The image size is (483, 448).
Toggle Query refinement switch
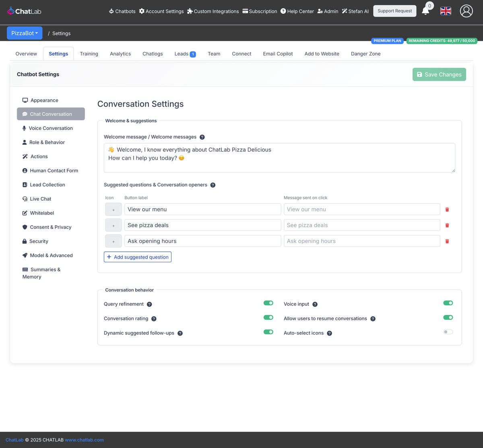268,303
